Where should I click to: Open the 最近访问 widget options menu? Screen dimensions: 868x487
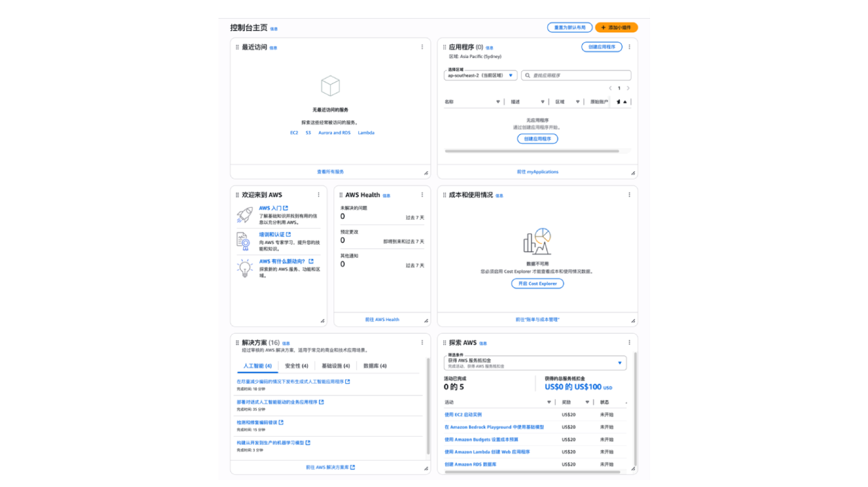click(422, 47)
